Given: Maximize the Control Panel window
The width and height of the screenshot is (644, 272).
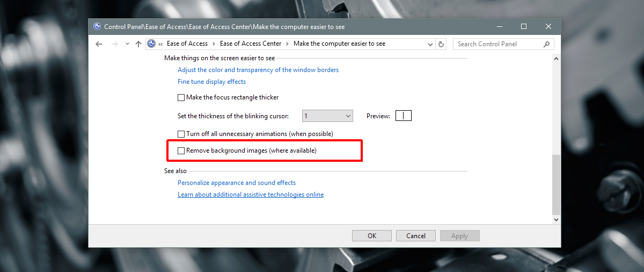Looking at the screenshot, I should point(524,26).
